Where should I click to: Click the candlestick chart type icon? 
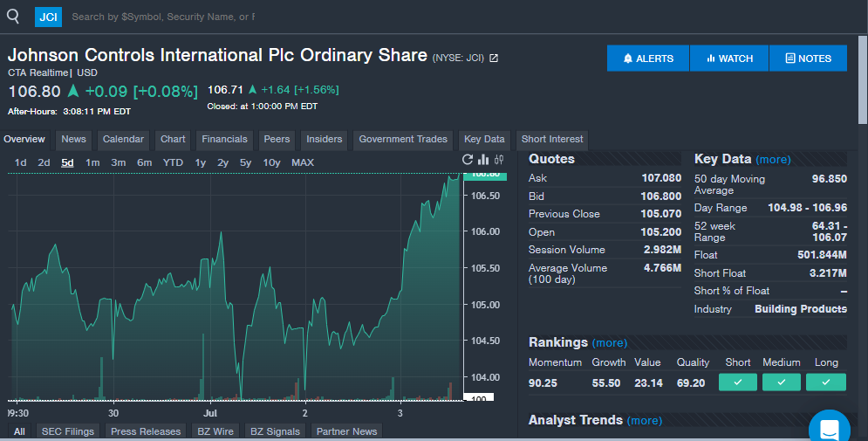(x=499, y=160)
